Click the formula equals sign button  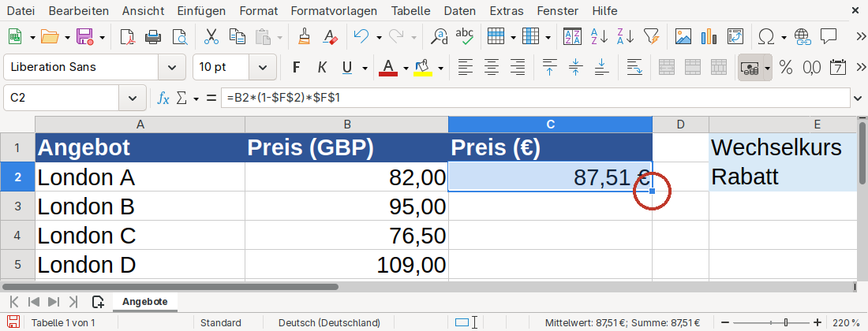pos(211,98)
